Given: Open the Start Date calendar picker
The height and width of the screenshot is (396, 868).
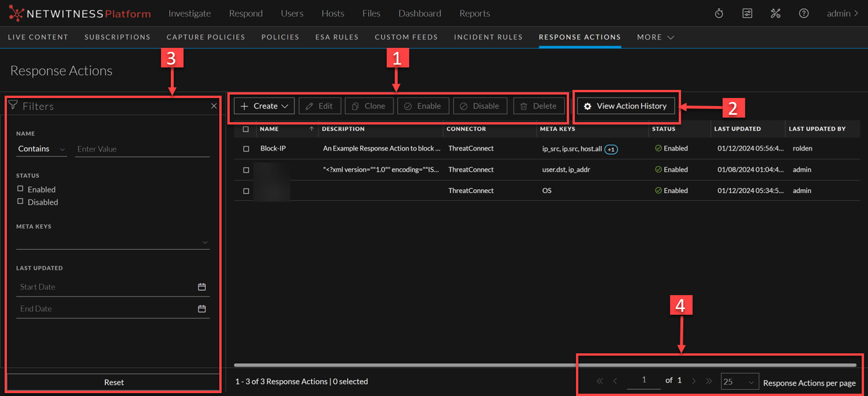Looking at the screenshot, I should (202, 287).
